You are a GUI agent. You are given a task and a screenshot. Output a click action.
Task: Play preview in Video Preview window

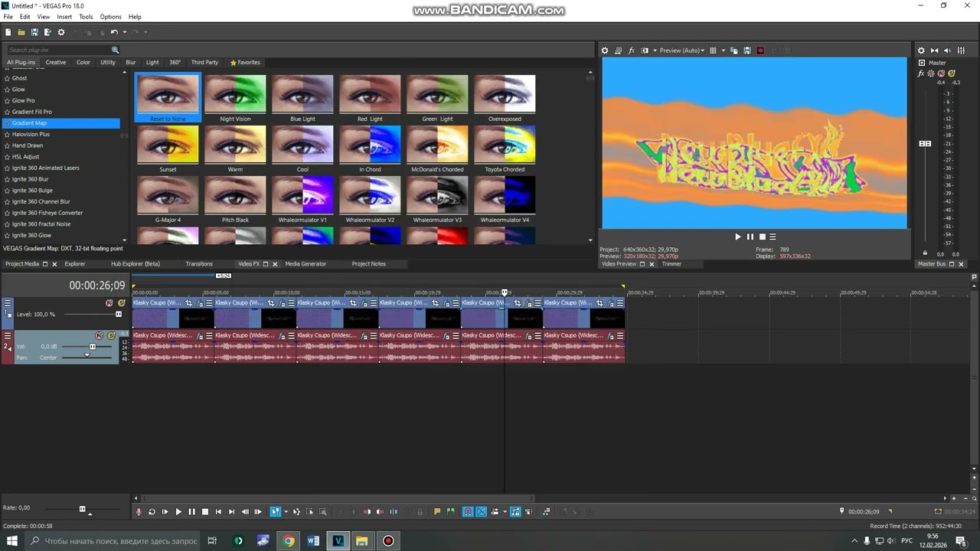[x=738, y=237]
